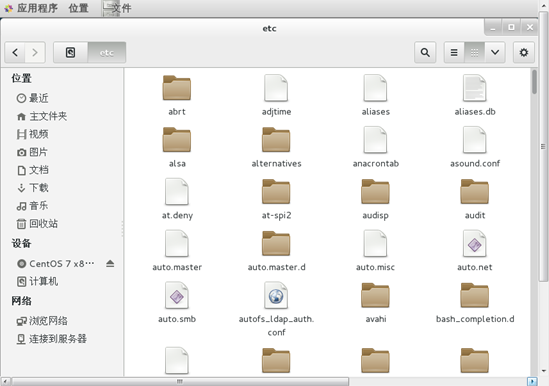The height and width of the screenshot is (386, 549).
Task: Click the 'audit' folder name label
Action: 475,215
